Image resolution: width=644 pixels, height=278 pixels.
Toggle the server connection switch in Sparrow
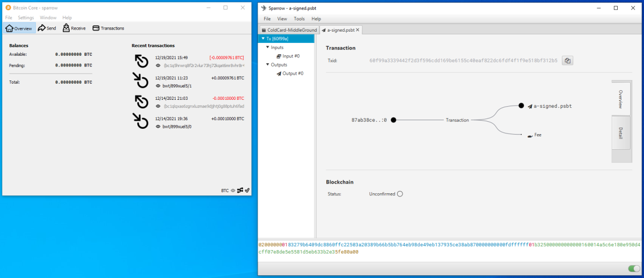(633, 268)
